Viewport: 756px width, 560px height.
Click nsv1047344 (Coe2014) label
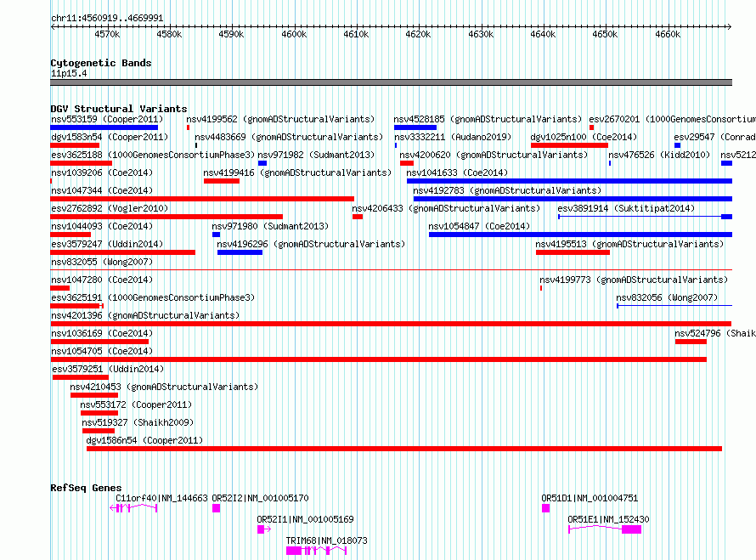click(102, 190)
